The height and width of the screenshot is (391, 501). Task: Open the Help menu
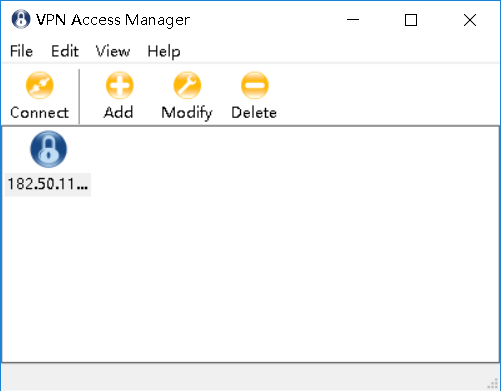[x=164, y=52]
